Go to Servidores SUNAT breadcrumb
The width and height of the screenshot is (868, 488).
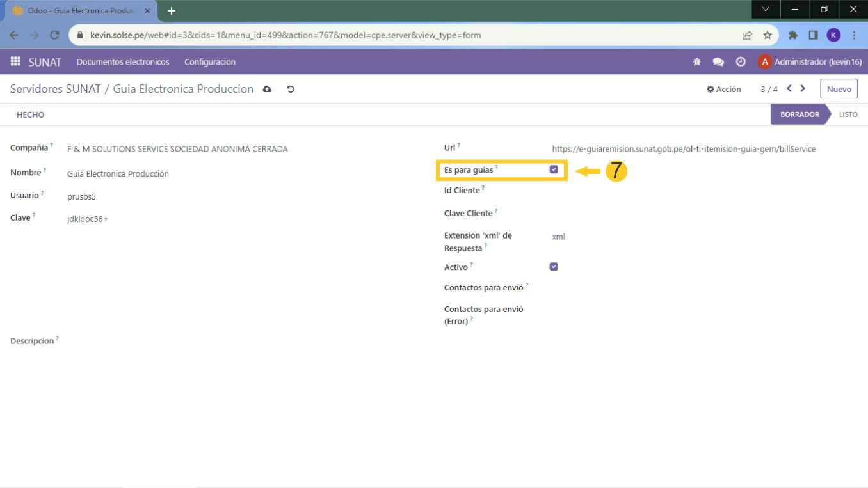pos(56,89)
